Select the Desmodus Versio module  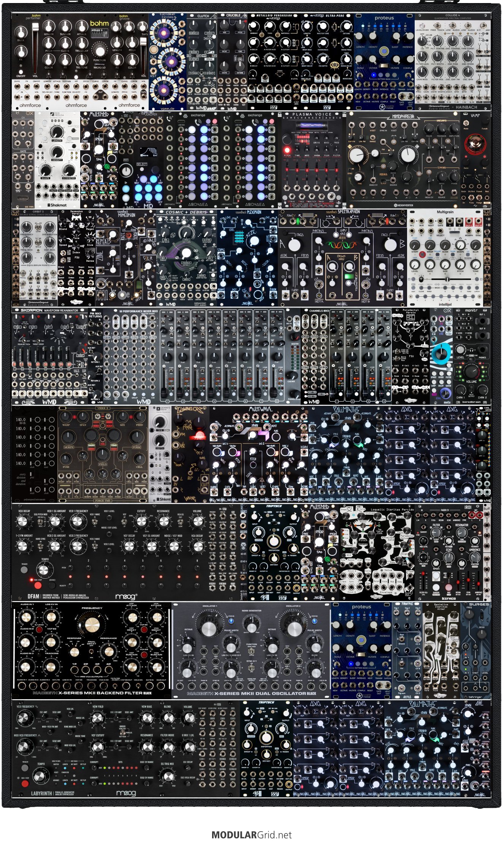tap(76, 258)
